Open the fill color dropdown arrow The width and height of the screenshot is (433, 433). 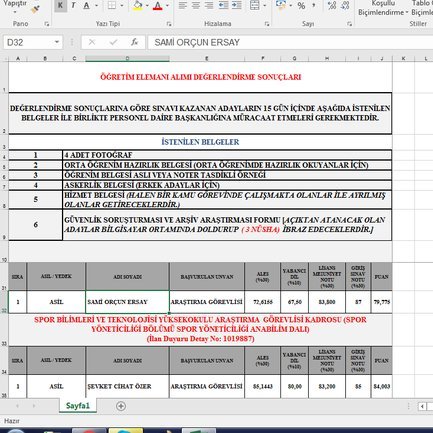pos(147,6)
